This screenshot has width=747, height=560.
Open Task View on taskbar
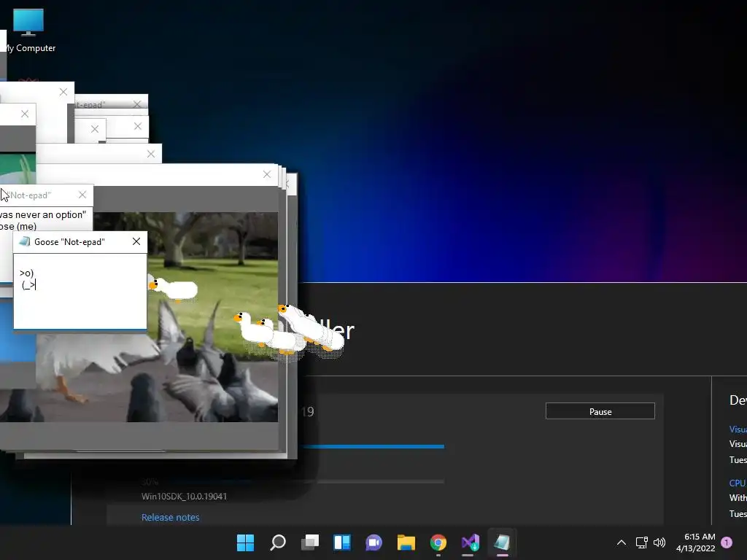point(310,542)
